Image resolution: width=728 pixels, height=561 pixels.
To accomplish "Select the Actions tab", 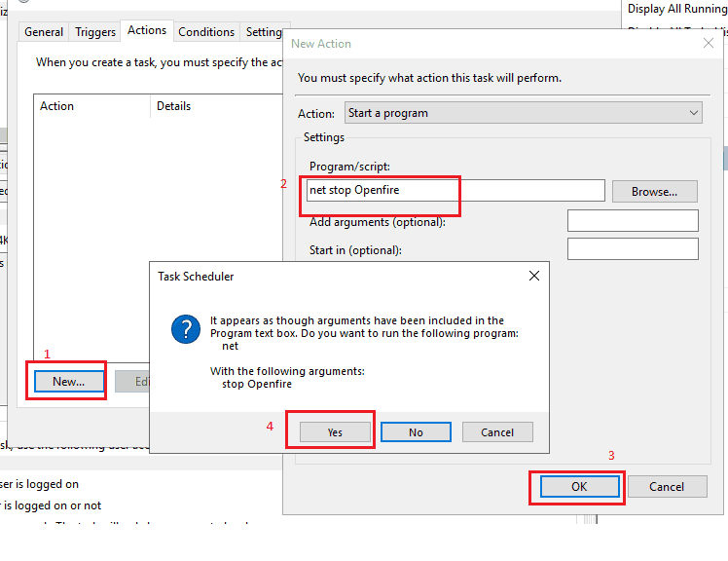I will [147, 31].
